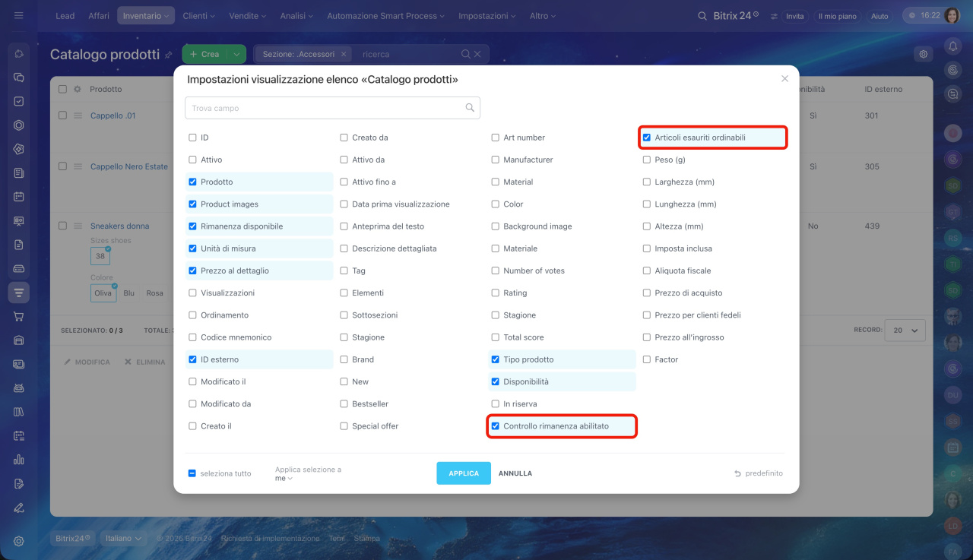Open the Record count 20 dropdown
This screenshot has width=973, height=560.
906,331
